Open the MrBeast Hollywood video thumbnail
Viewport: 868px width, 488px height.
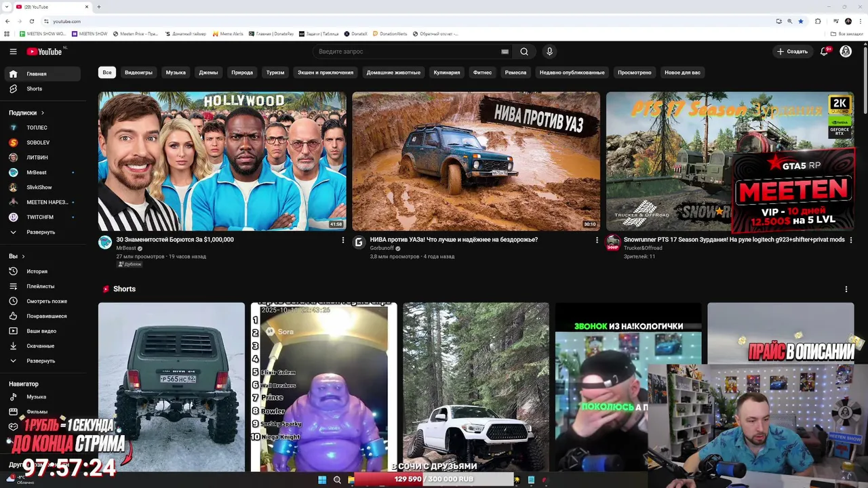pos(222,161)
